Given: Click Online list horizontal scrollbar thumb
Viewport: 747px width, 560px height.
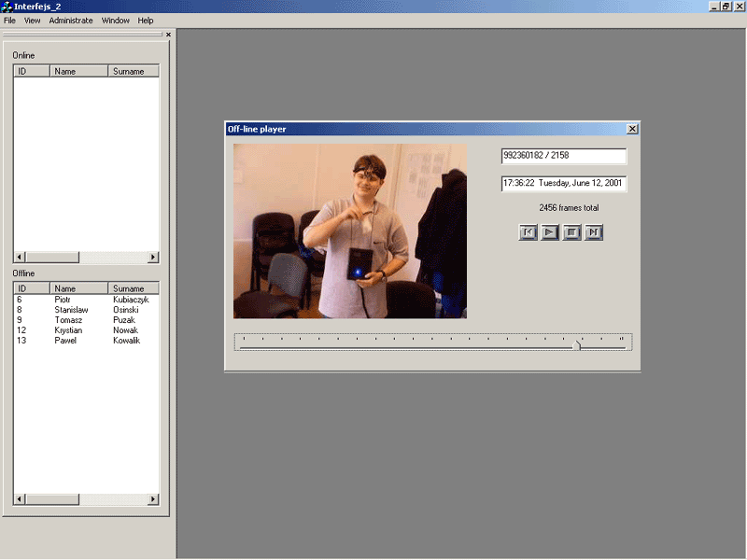Looking at the screenshot, I should point(52,258).
